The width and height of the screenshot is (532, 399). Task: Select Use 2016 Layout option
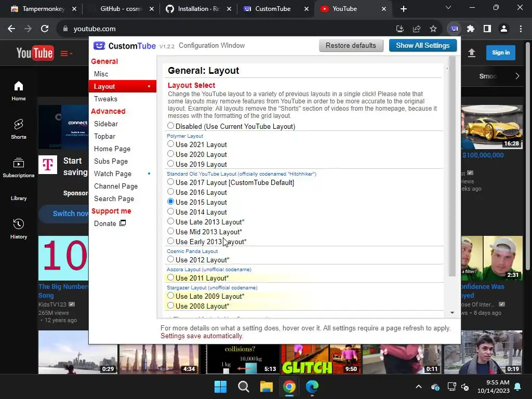pyautogui.click(x=170, y=192)
